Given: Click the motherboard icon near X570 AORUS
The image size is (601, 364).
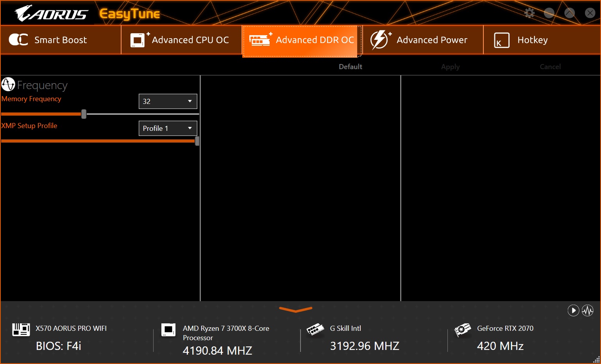Looking at the screenshot, I should click(x=21, y=330).
